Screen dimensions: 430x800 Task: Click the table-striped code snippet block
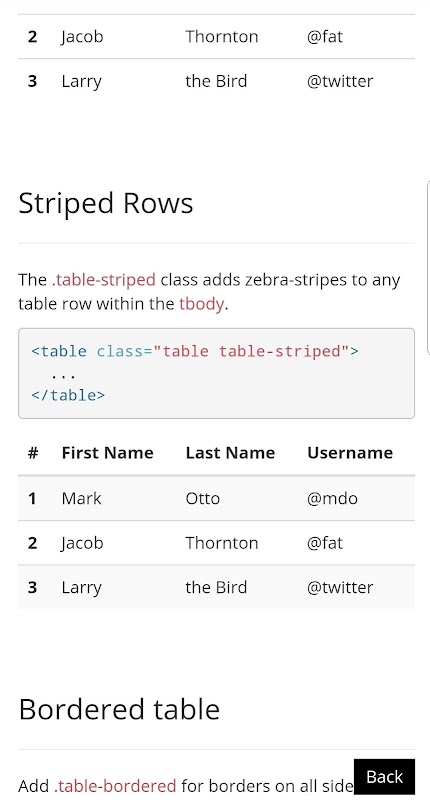tap(216, 373)
